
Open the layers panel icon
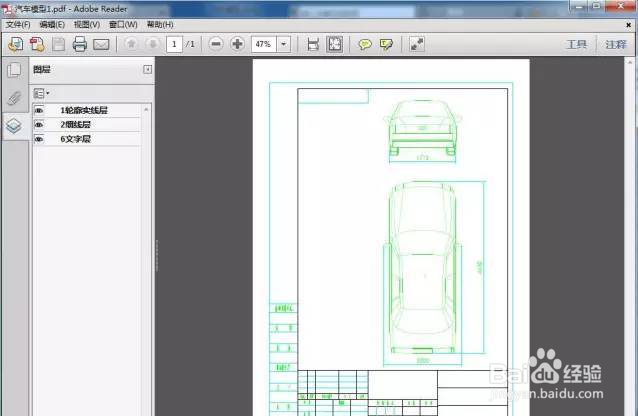click(14, 126)
